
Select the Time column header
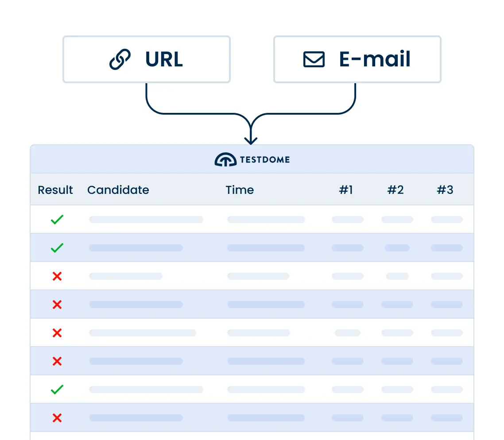click(x=240, y=190)
